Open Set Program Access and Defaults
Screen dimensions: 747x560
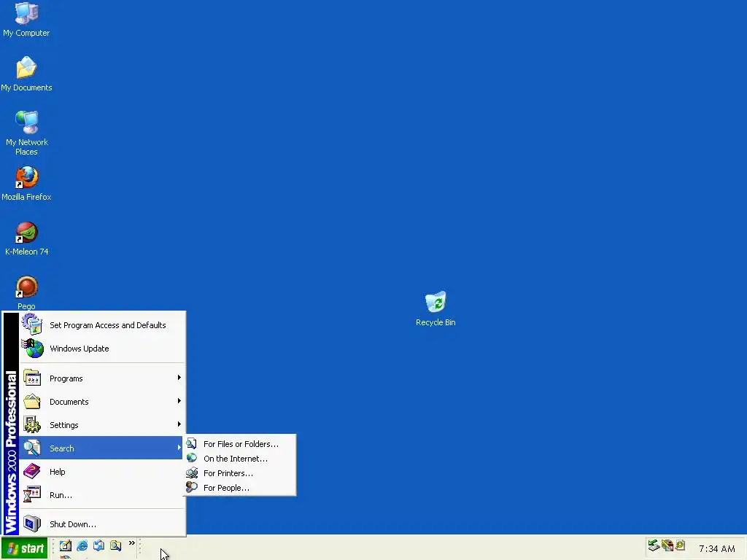(x=101, y=325)
